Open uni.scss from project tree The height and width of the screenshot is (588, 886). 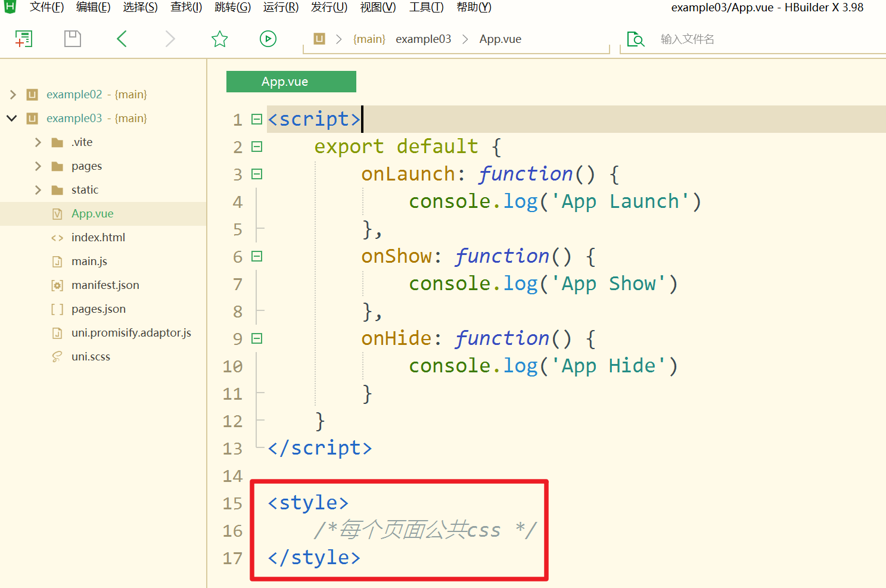pos(91,357)
